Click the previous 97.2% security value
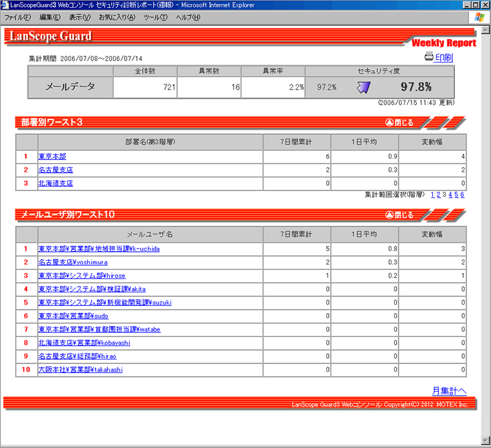Image resolution: width=491 pixels, height=448 pixels. 327,87
